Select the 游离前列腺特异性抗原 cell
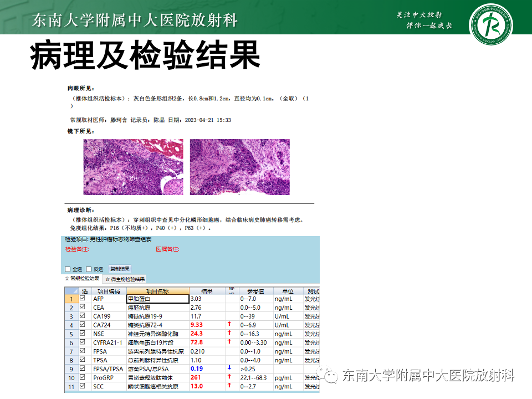The width and height of the screenshot is (532, 399). [158, 351]
